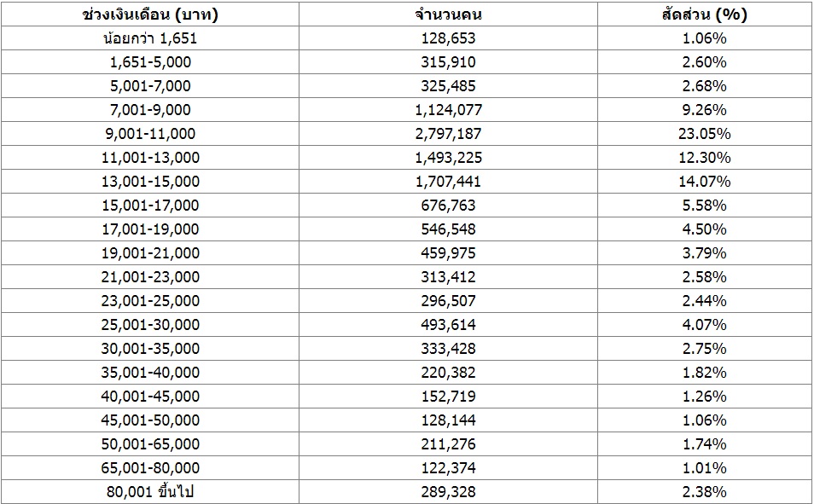
Task: Select the น้อยกว่า 1,651 salary range cell
Action: point(150,38)
